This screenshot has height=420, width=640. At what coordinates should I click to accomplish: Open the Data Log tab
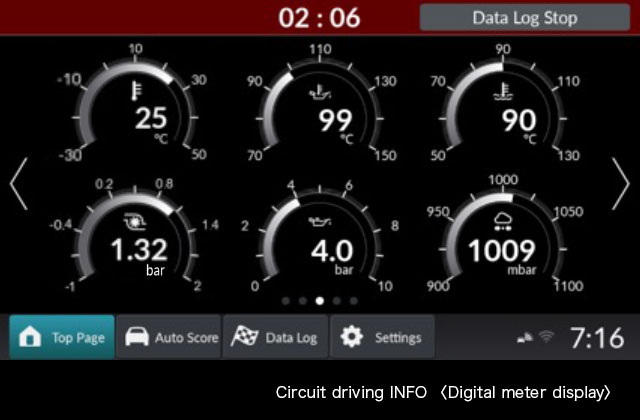click(x=275, y=338)
